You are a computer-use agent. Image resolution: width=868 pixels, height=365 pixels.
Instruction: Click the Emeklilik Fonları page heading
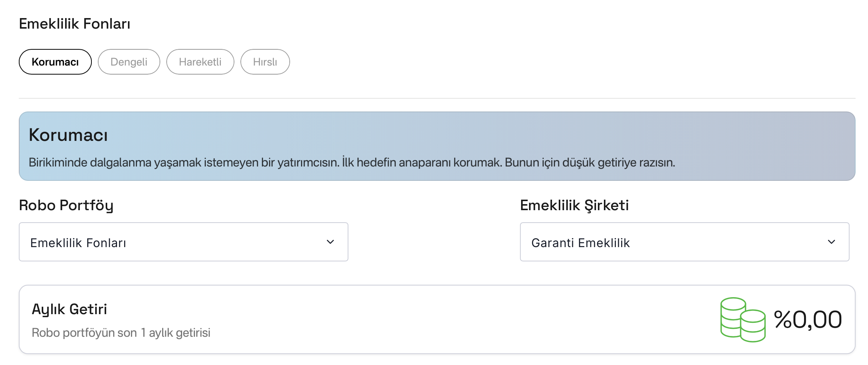(75, 24)
